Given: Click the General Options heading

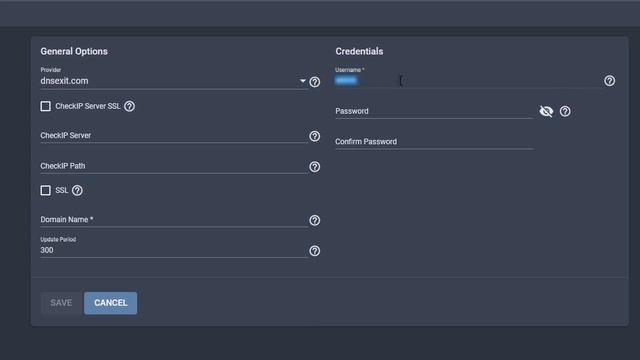Looking at the screenshot, I should [74, 51].
